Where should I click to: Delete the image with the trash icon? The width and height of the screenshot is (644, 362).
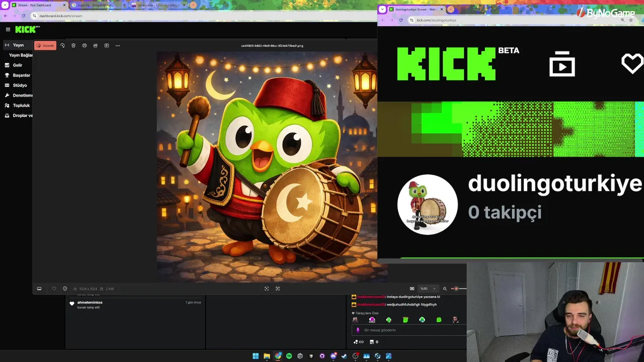[73, 45]
